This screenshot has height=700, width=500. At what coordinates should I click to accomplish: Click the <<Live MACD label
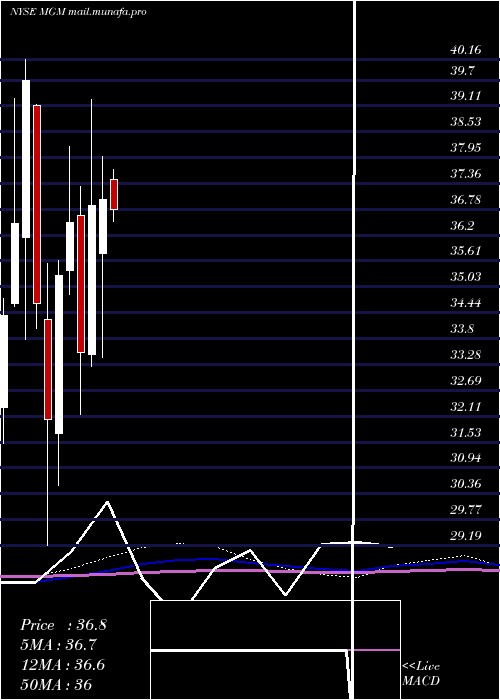pos(421,673)
